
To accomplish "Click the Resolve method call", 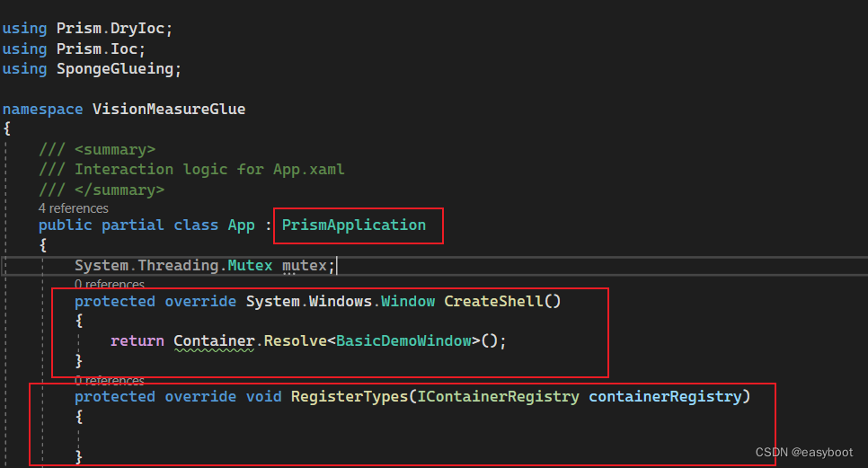I will (295, 340).
